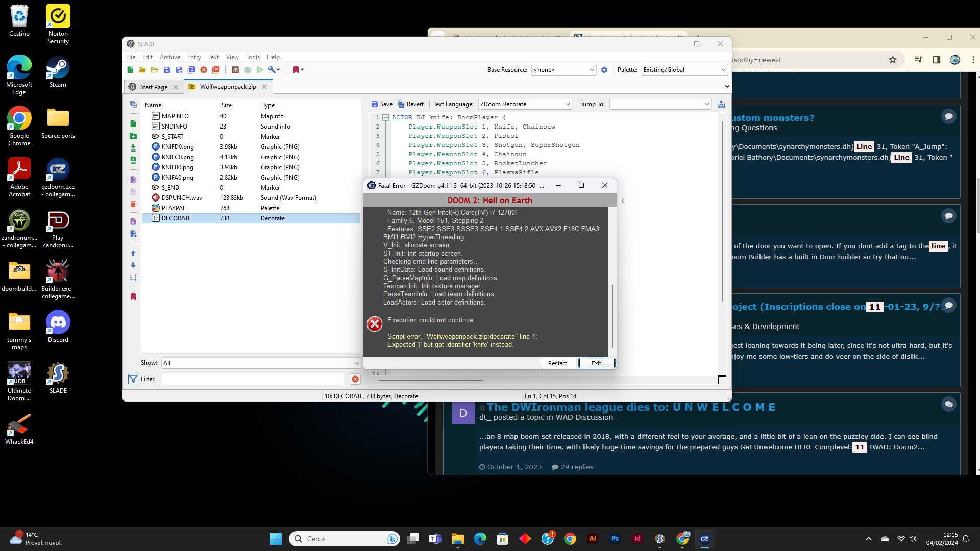
Task: Open the red bookmark dropdown in toolbar
Action: coord(298,70)
